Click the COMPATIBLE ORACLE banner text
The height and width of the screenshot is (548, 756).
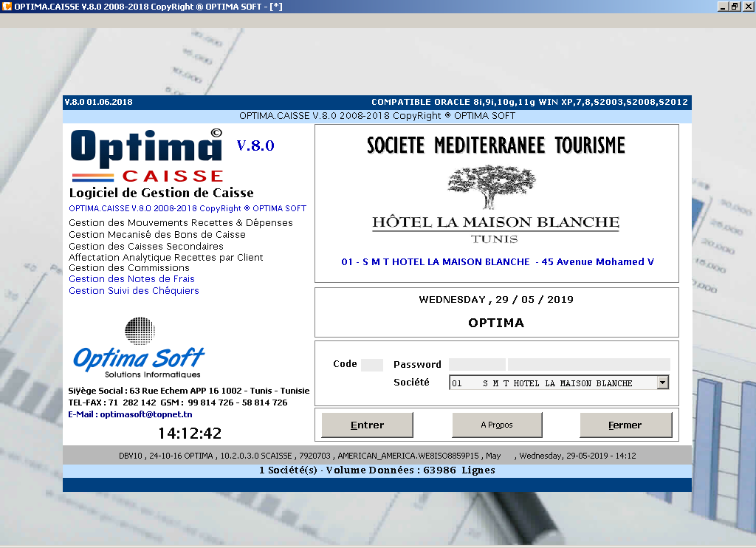coord(529,102)
